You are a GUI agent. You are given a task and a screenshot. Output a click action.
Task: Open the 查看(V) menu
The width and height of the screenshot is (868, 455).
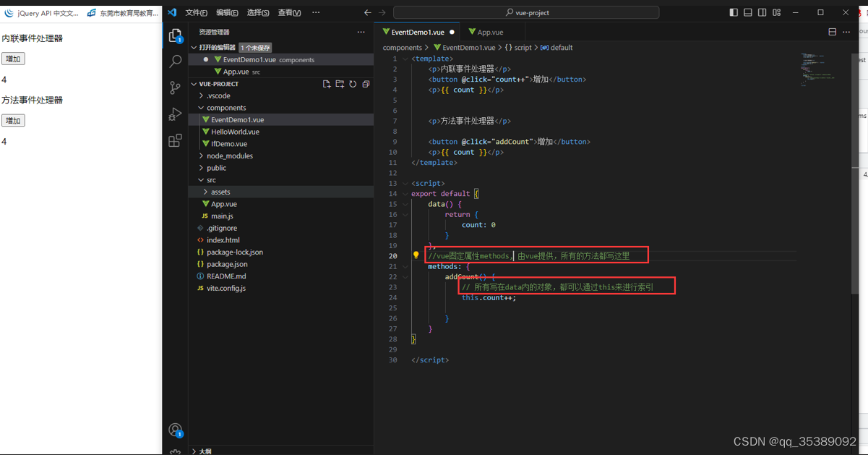(289, 12)
